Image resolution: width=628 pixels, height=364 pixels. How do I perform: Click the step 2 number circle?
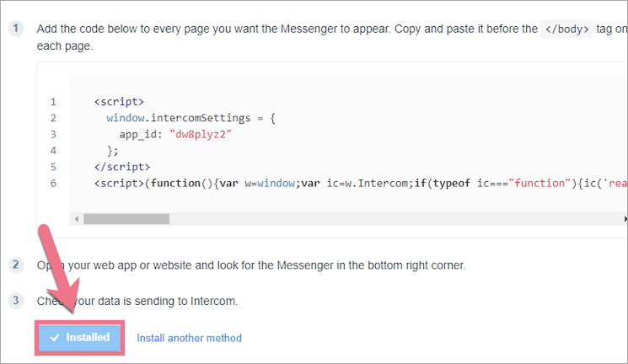coord(16,265)
